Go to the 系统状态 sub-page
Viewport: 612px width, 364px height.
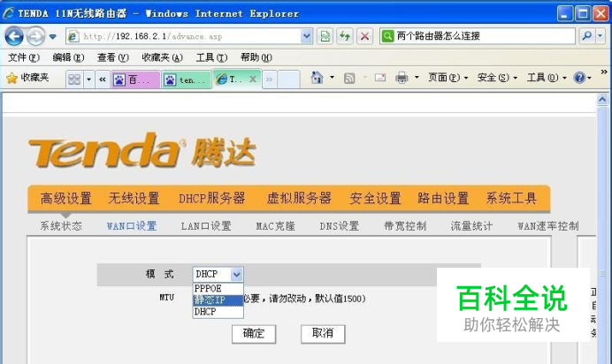(61, 226)
